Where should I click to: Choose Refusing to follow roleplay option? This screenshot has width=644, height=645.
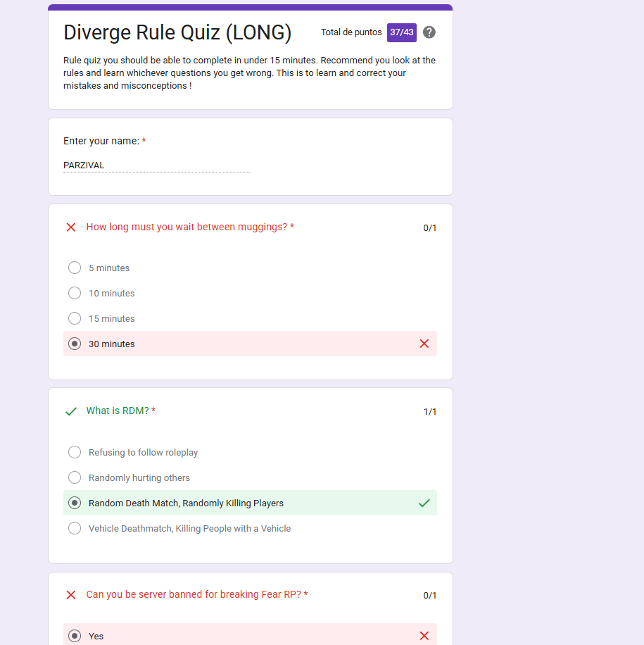point(75,452)
